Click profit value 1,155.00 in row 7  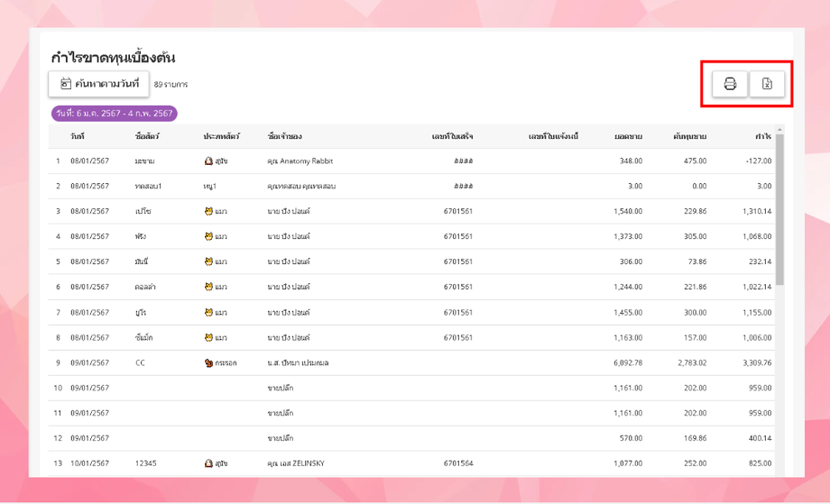pyautogui.click(x=757, y=313)
